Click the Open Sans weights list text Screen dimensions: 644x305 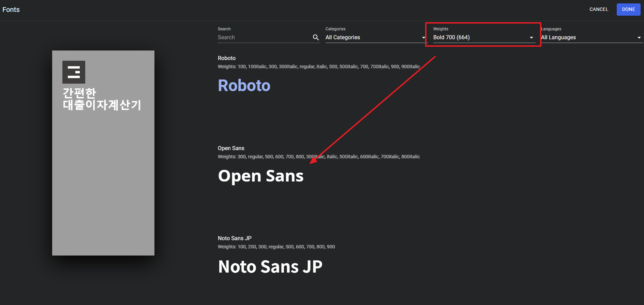pyautogui.click(x=319, y=157)
